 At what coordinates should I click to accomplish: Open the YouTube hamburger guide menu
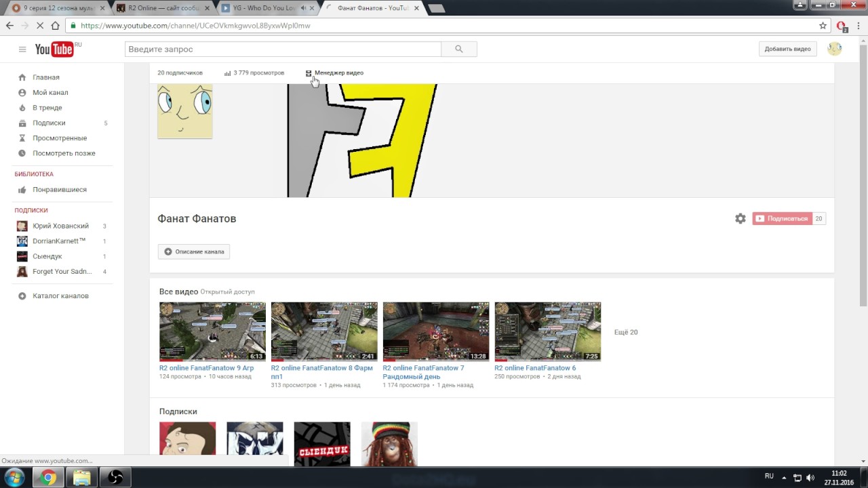pos(22,49)
